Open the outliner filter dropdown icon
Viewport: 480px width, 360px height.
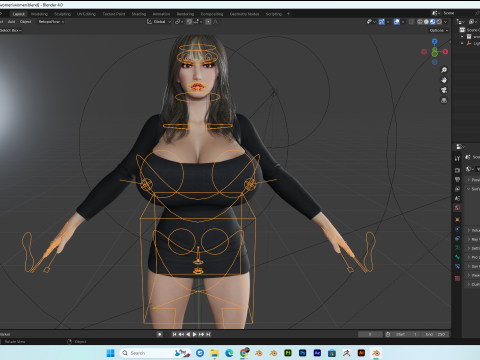pos(473,22)
